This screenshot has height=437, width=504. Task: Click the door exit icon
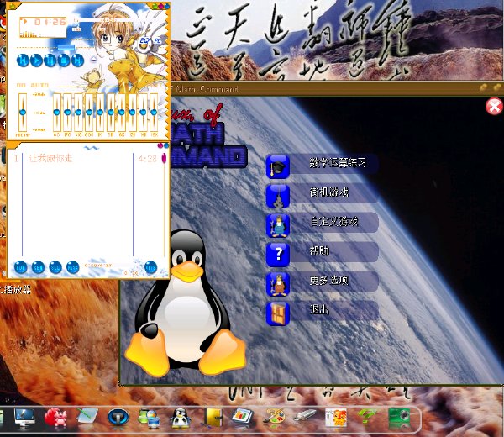point(278,313)
